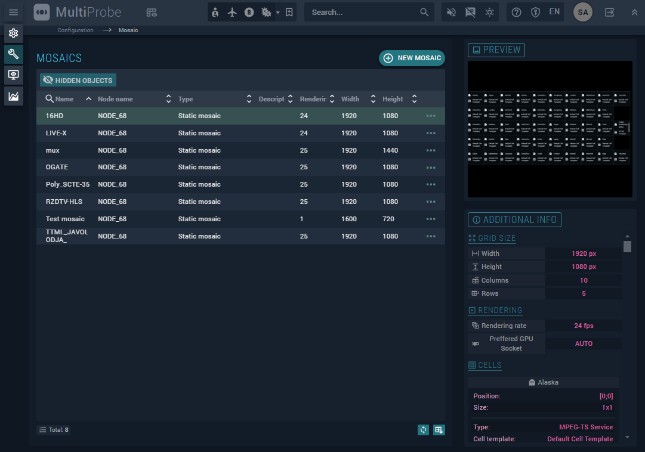Open the chart statistics sidebar icon
645x452 pixels.
tap(13, 96)
